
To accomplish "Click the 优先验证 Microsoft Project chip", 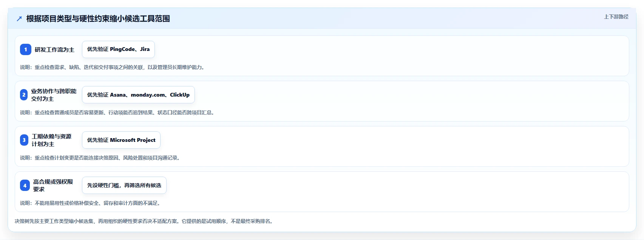I will pos(121,140).
